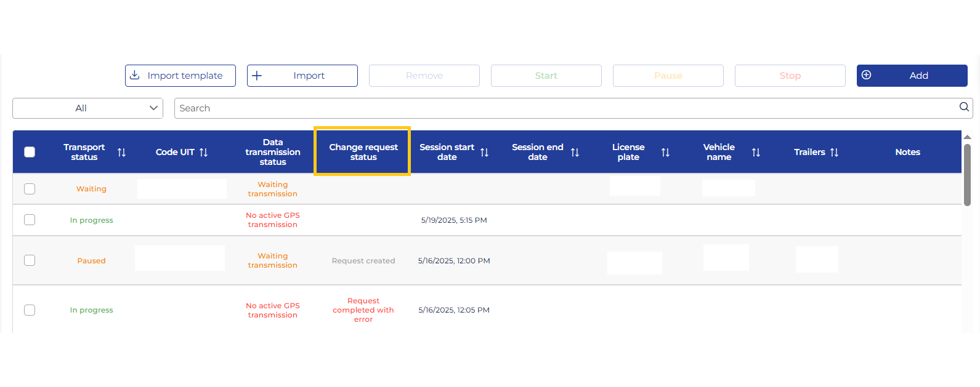Check the Paused transport row checkbox

point(30,260)
